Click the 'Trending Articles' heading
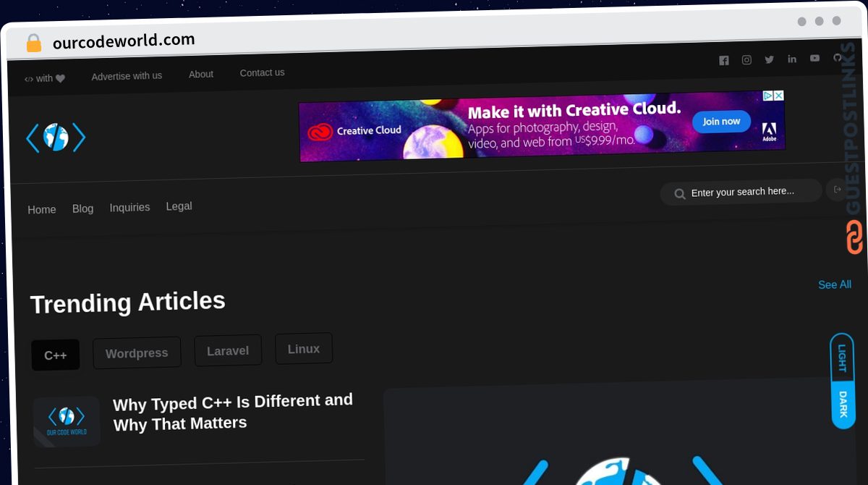This screenshot has height=485, width=868. point(128,302)
